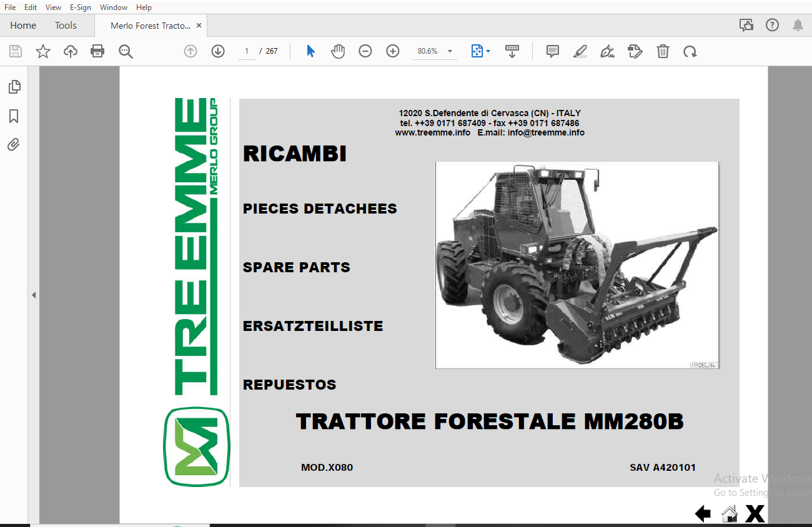Select the Merlo Forest Tractor document tab
The height and width of the screenshot is (527, 812).
[x=151, y=26]
